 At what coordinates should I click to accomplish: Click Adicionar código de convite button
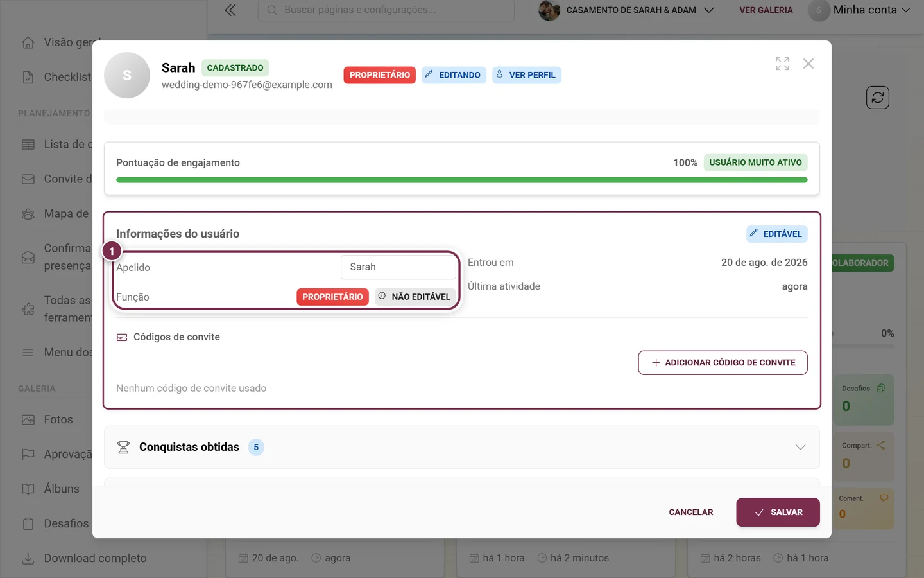[723, 363]
